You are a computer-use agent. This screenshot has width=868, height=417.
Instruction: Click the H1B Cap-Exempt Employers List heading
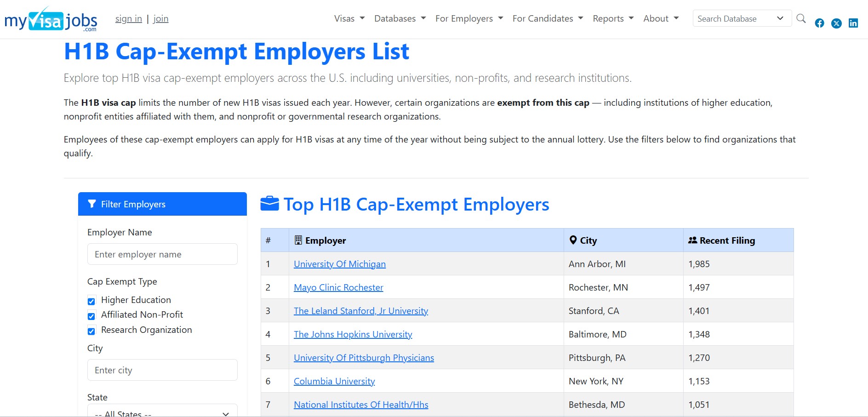click(236, 51)
